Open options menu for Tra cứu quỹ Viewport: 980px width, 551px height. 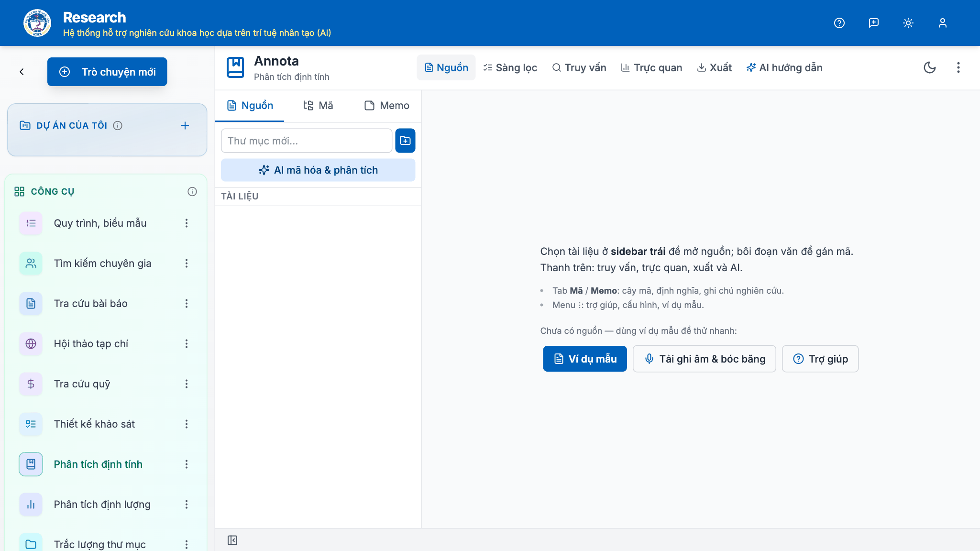[187, 384]
